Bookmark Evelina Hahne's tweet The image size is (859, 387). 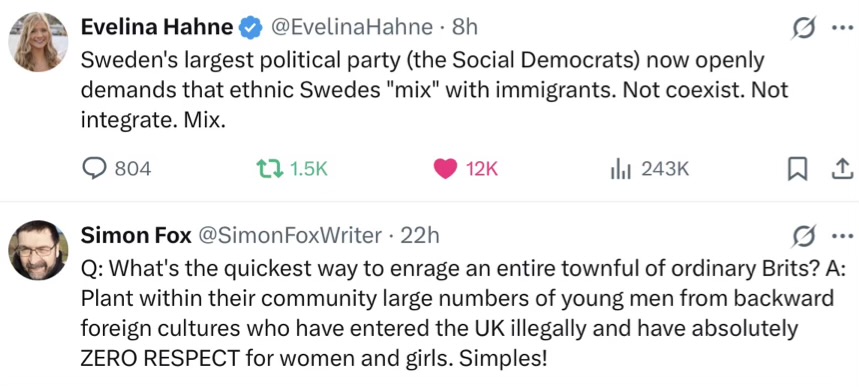797,169
